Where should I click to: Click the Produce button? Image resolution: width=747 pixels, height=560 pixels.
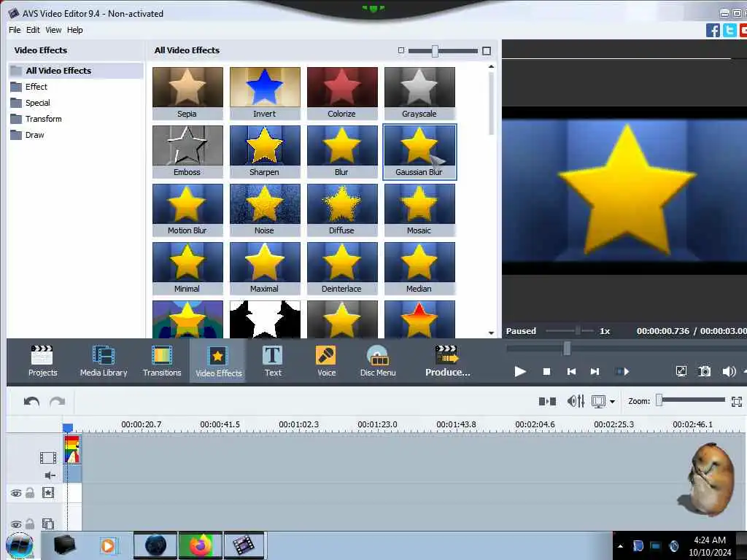click(x=447, y=362)
